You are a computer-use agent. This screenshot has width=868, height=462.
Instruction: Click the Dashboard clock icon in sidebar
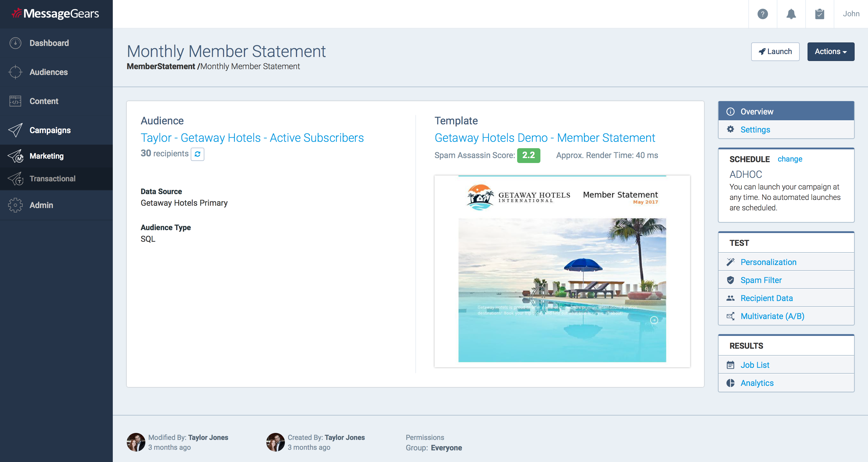[15, 43]
